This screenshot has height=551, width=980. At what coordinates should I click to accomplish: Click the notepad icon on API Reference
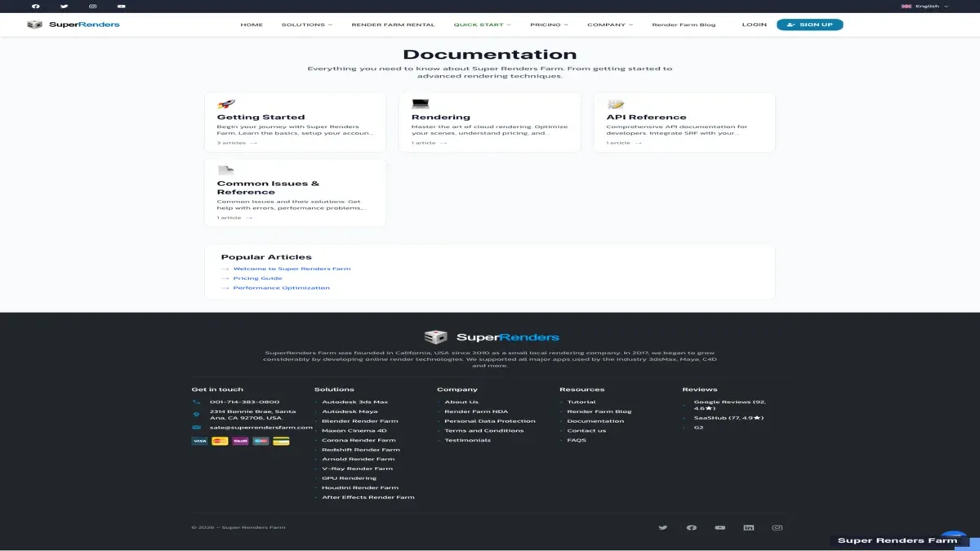pos(616,104)
